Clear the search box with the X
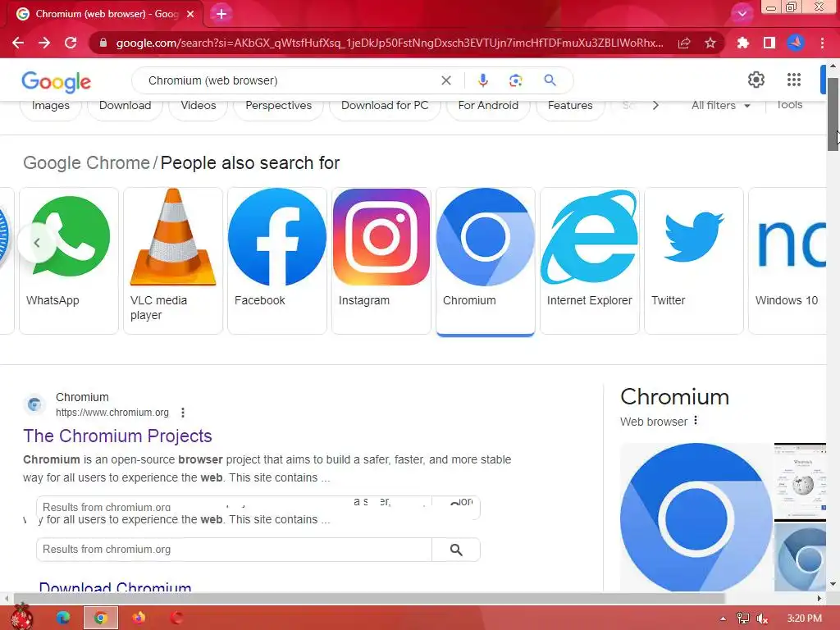Viewport: 840px width, 630px height. pyautogui.click(x=445, y=80)
